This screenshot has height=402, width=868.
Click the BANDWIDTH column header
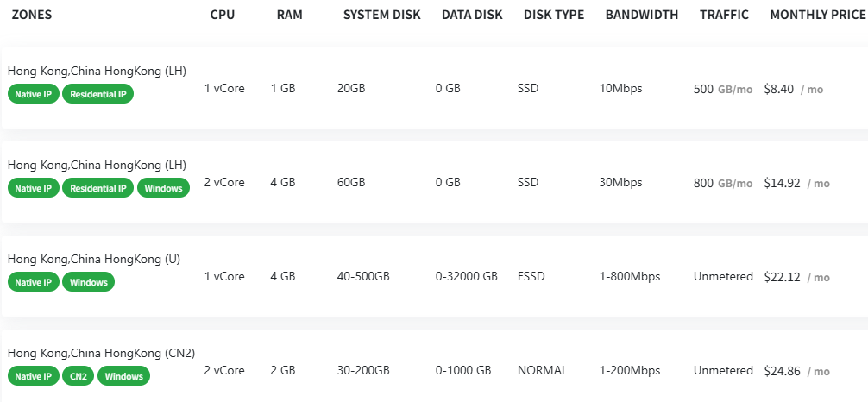pyautogui.click(x=641, y=15)
